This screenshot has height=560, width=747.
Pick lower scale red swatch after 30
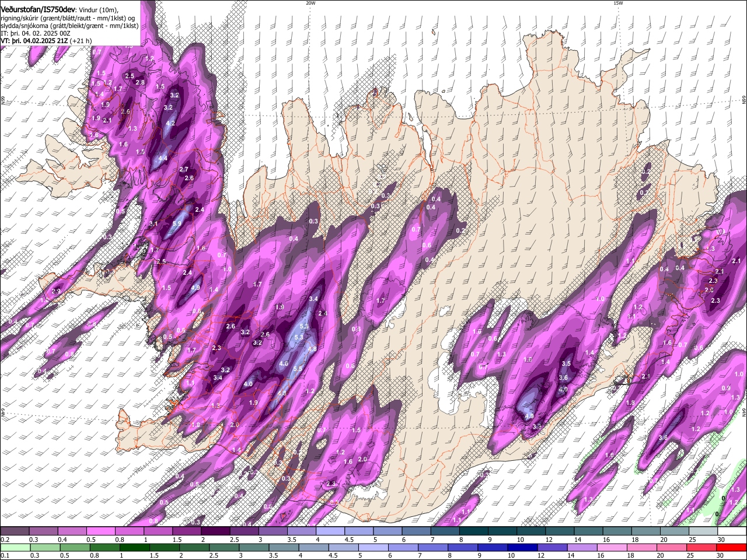[x=732, y=547]
